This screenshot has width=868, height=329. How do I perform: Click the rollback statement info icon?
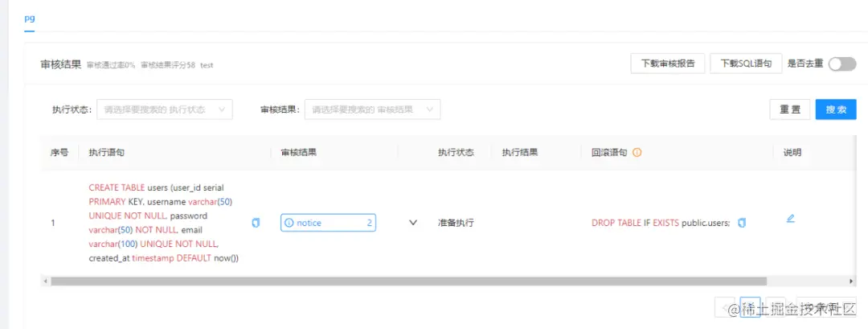pos(637,152)
